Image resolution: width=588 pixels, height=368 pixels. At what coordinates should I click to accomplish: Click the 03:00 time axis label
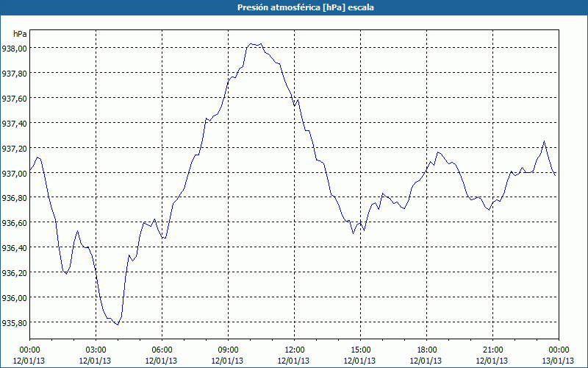click(96, 350)
